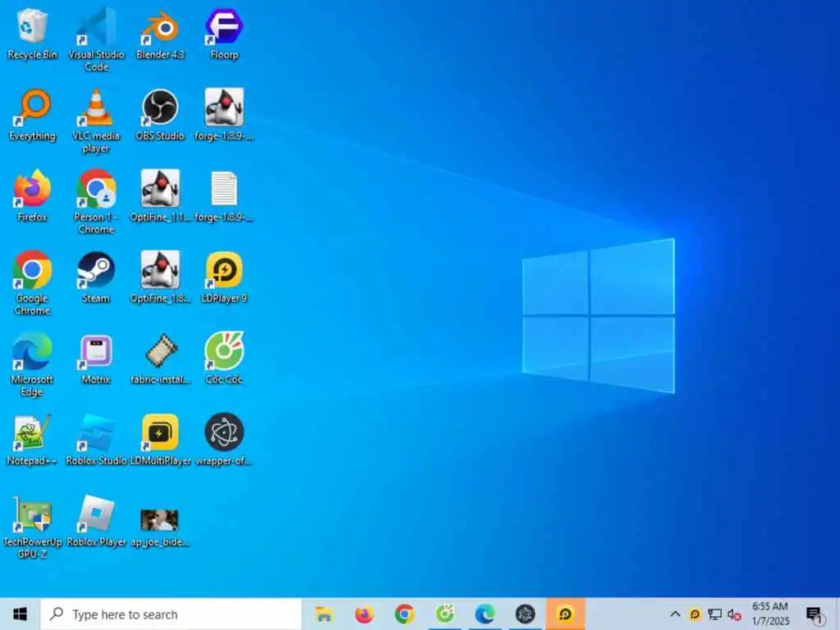
Task: Open File Explorer from the taskbar
Action: pyautogui.click(x=324, y=614)
